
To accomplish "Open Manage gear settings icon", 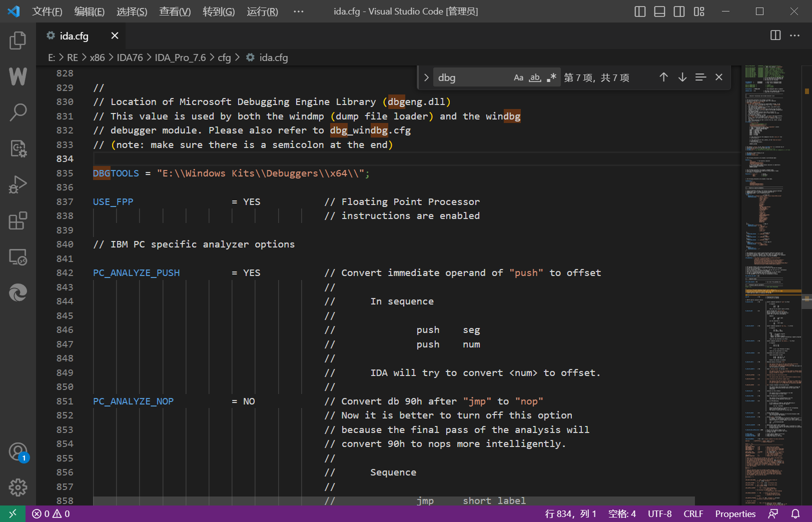I will tap(18, 487).
